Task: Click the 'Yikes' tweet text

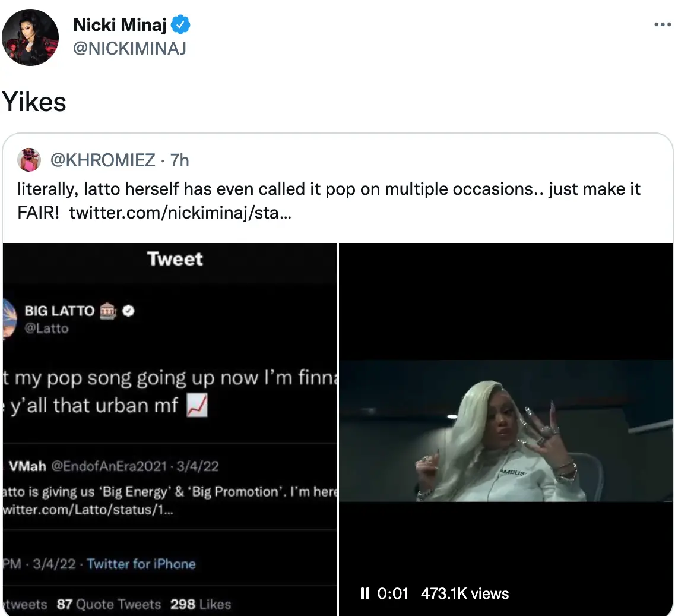Action: (x=34, y=102)
